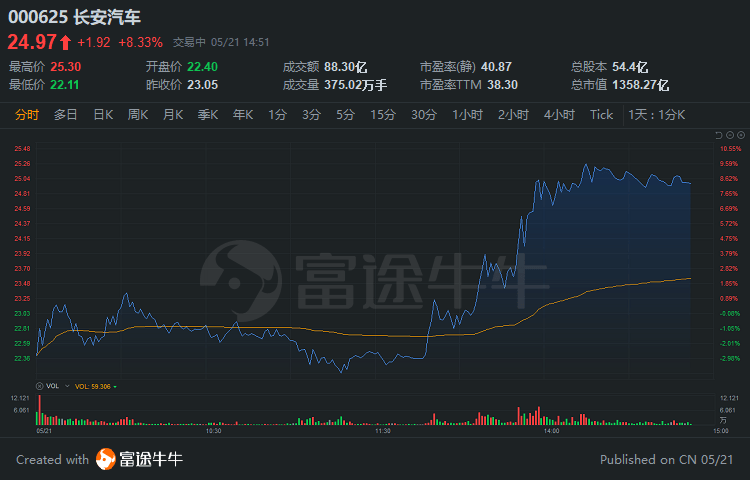Expand the VOL indicator dropdown chevron
The height and width of the screenshot is (480, 750).
pyautogui.click(x=67, y=386)
